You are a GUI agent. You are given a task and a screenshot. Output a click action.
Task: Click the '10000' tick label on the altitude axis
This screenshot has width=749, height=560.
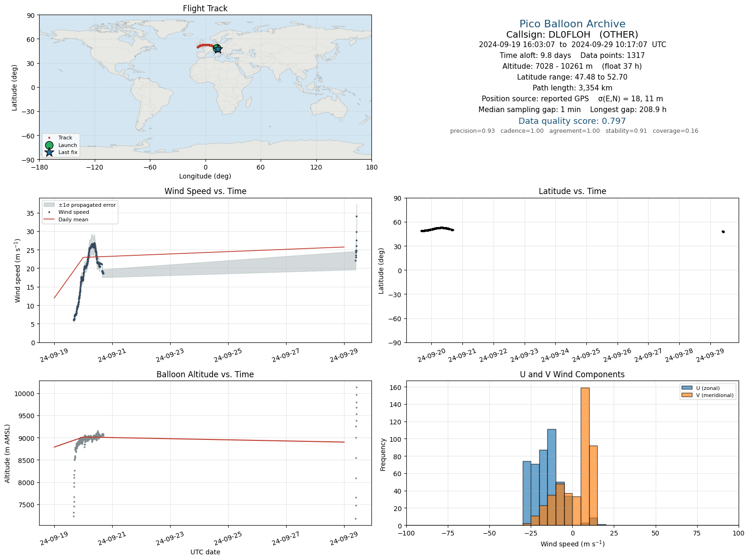(x=25, y=394)
